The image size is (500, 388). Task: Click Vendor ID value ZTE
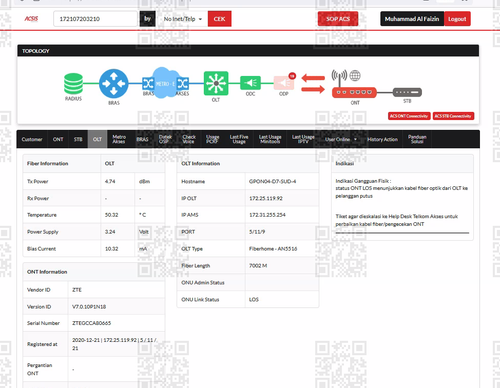(77, 290)
